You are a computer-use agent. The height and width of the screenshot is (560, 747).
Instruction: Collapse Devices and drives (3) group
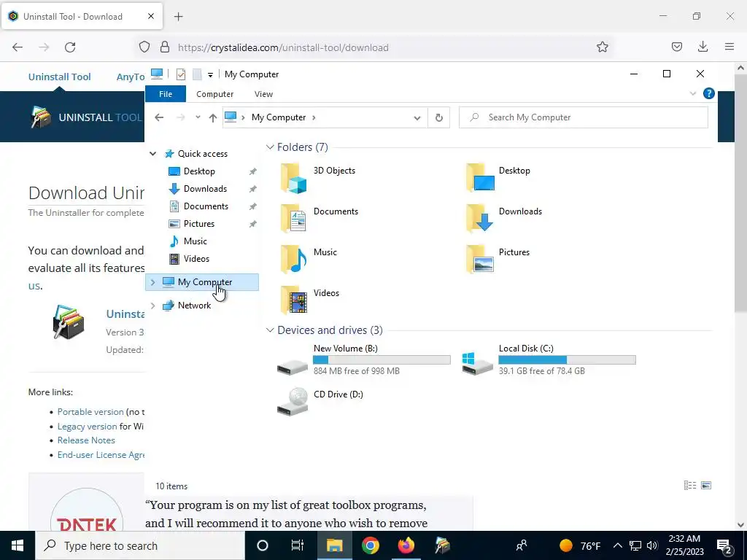[x=270, y=330]
